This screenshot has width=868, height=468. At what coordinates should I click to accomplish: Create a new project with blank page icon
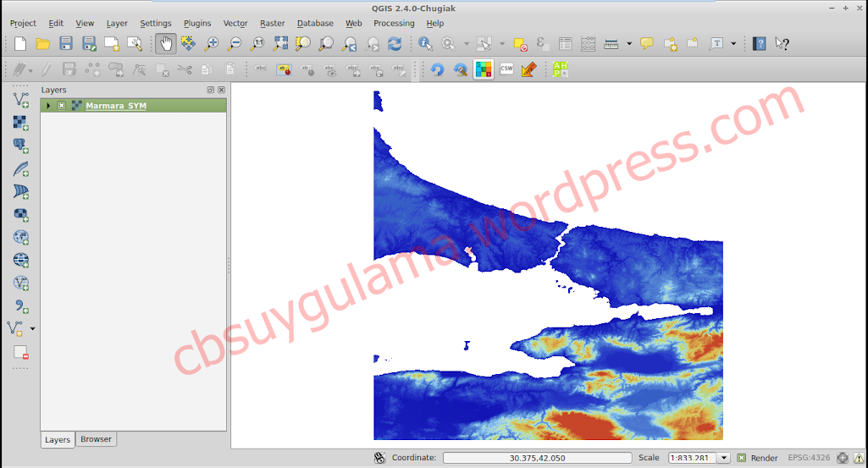tap(20, 44)
